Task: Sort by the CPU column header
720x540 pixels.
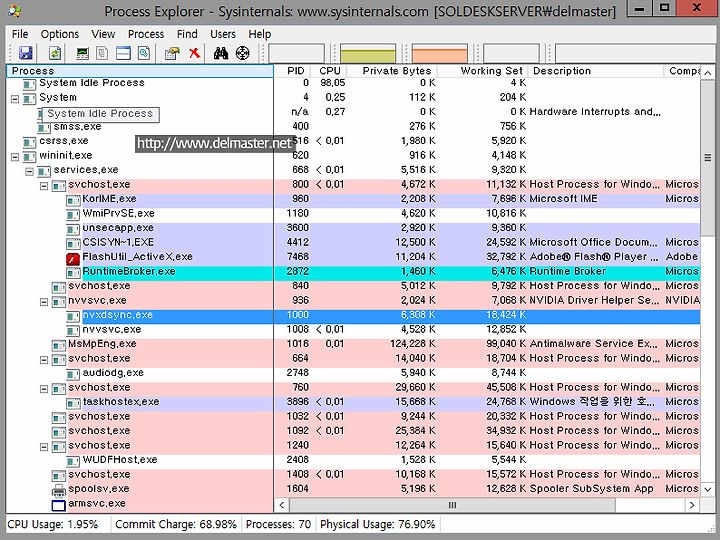Action: [x=329, y=71]
